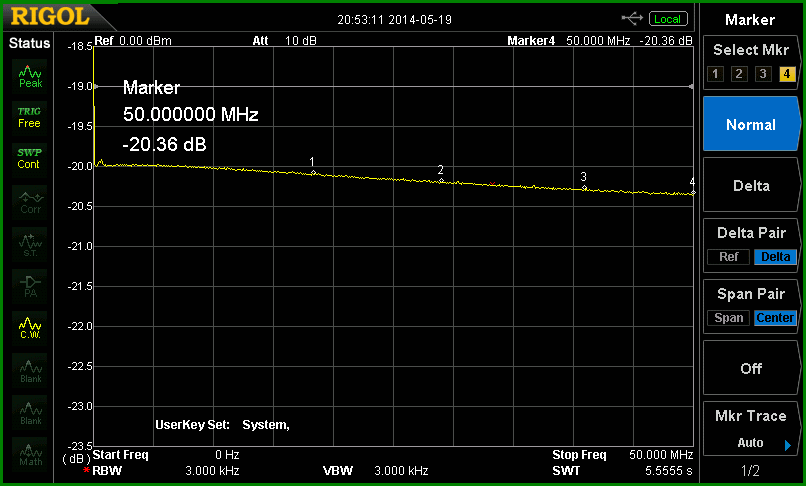806x486 pixels.
Task: Click the 1/2 menu page indicator
Action: pyautogui.click(x=750, y=471)
